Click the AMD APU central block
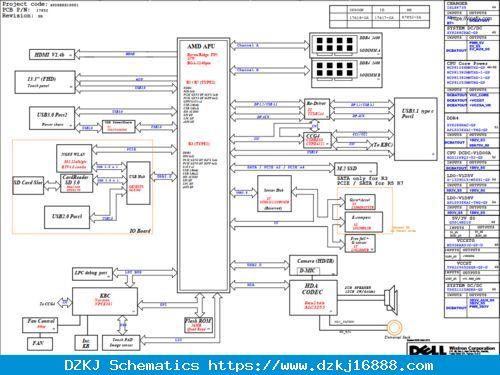 point(203,165)
